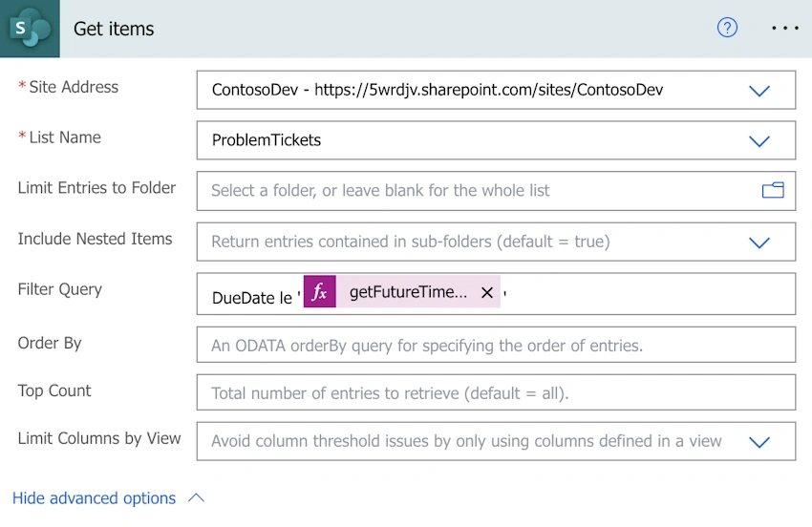
Task: Click the folder picker icon
Action: [x=773, y=191]
